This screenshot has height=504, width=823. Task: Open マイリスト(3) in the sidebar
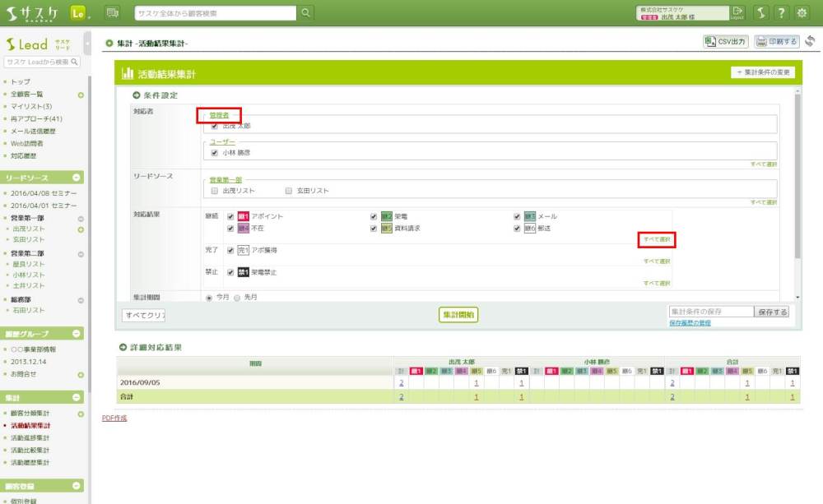coord(31,106)
